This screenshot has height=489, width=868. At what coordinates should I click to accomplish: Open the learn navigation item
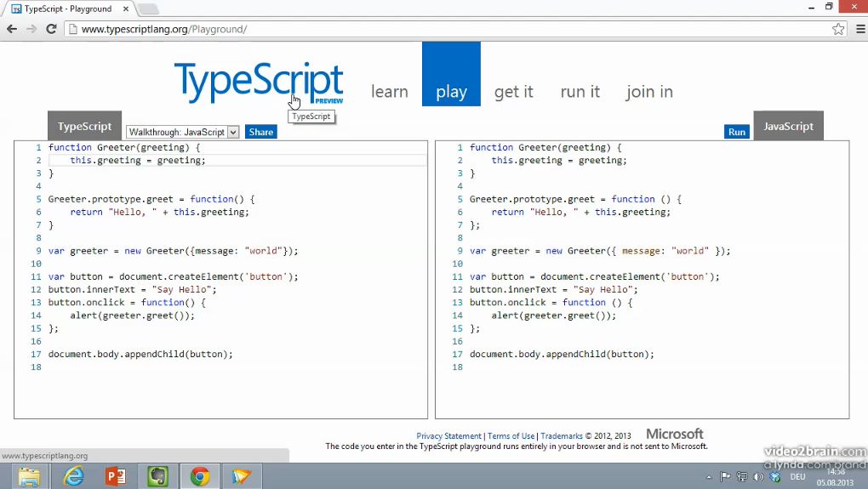click(x=389, y=91)
